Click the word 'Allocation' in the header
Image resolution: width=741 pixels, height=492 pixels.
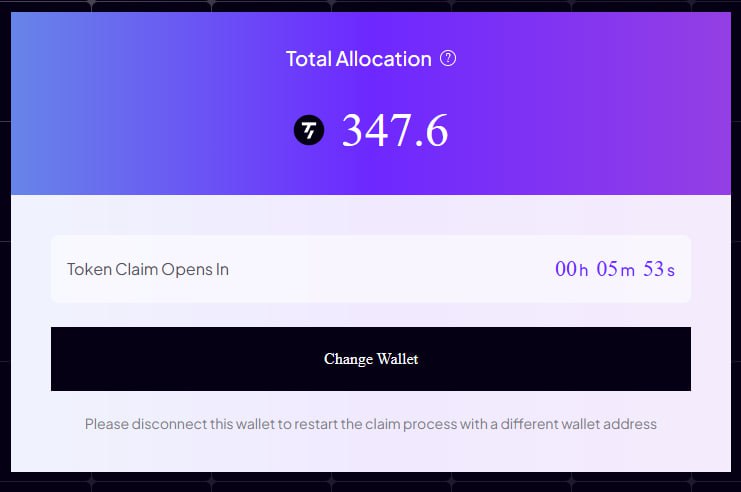click(384, 59)
